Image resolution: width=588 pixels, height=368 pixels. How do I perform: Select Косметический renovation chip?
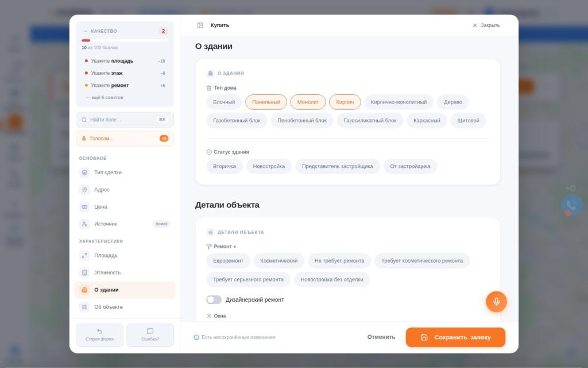pos(279,261)
